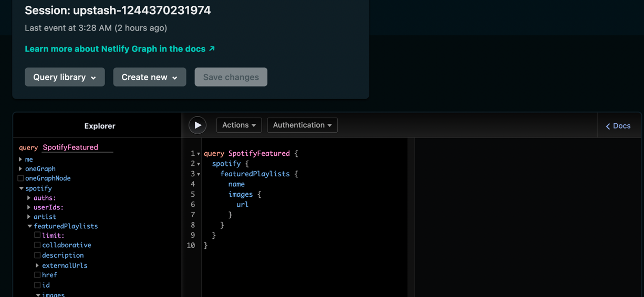The height and width of the screenshot is (297, 644).
Task: Open the Netlify Graph docs link
Action: click(x=120, y=49)
